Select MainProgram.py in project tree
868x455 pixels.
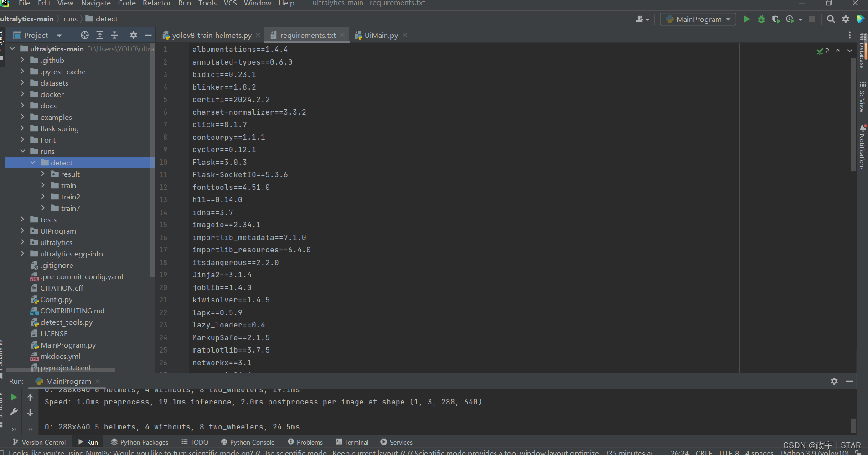pos(68,345)
